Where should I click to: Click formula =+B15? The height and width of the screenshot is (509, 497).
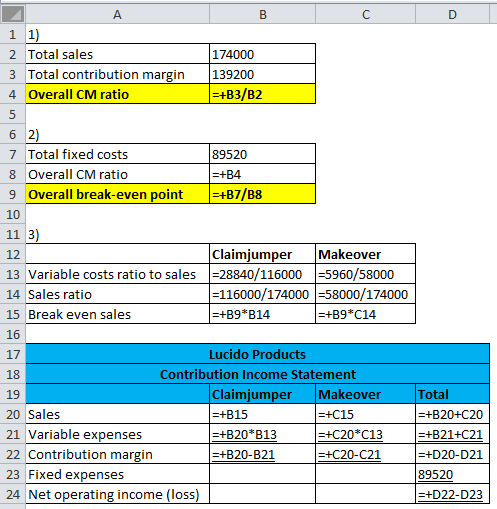(x=262, y=414)
